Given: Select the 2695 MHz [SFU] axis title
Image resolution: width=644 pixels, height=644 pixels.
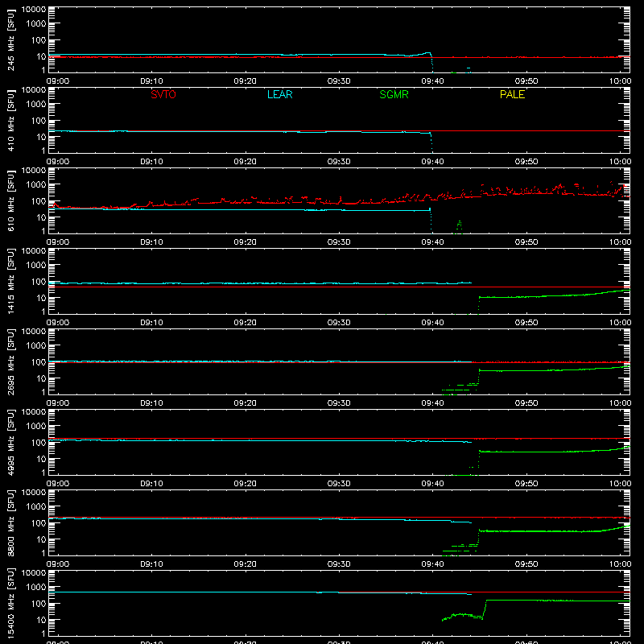Looking at the screenshot, I should 10,362.
